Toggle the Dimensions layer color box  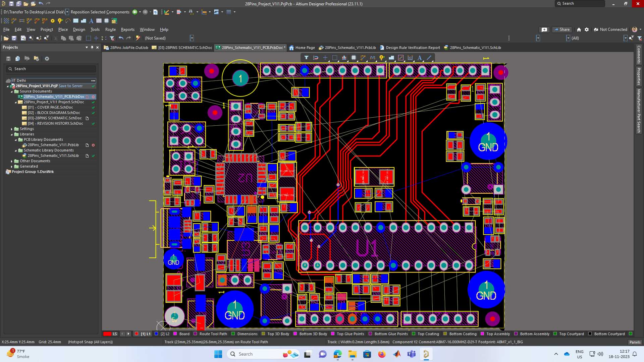pos(233,334)
